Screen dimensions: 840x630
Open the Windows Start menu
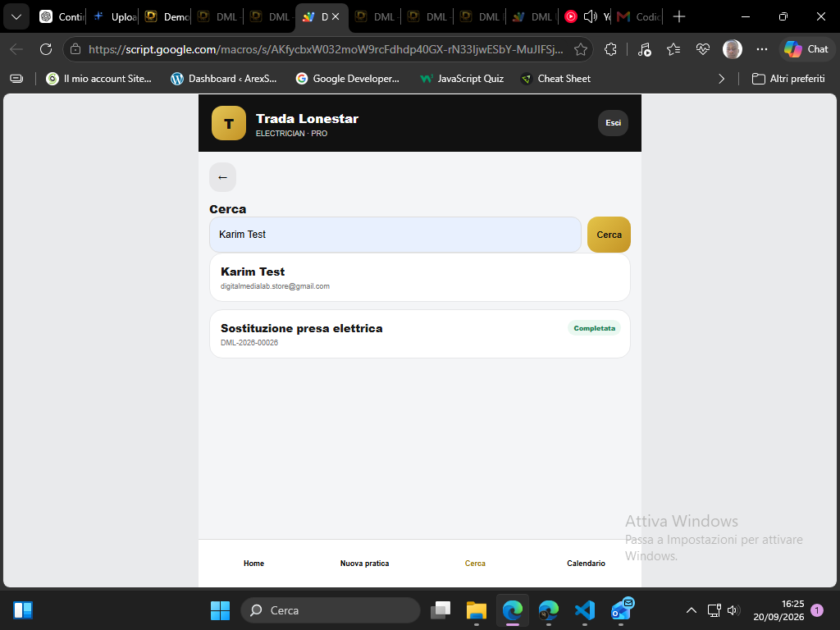pos(220,610)
